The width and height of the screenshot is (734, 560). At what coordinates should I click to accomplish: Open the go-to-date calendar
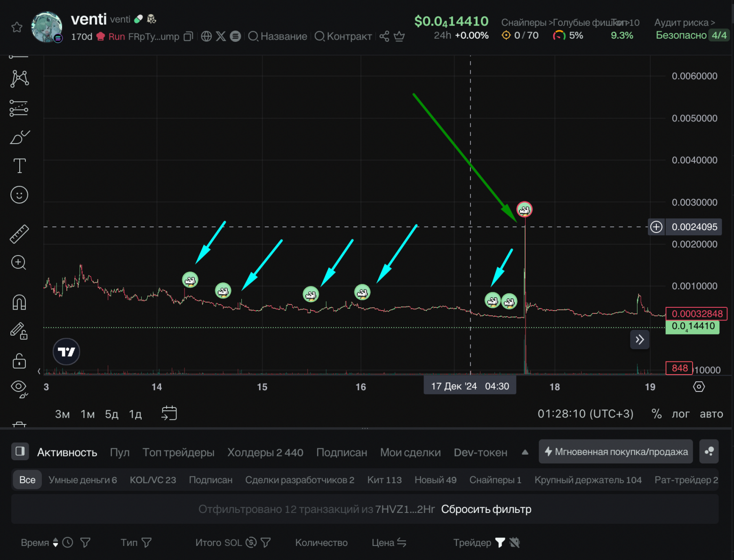(169, 413)
